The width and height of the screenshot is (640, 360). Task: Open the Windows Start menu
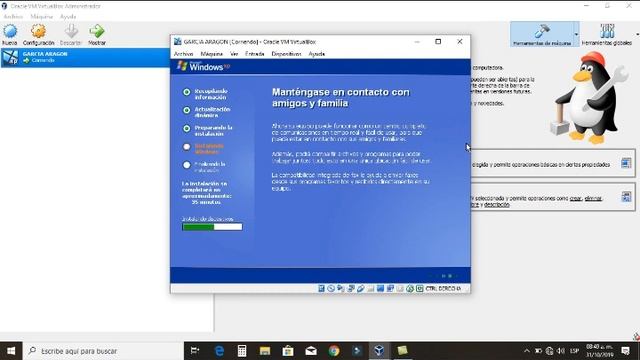tap(11, 351)
